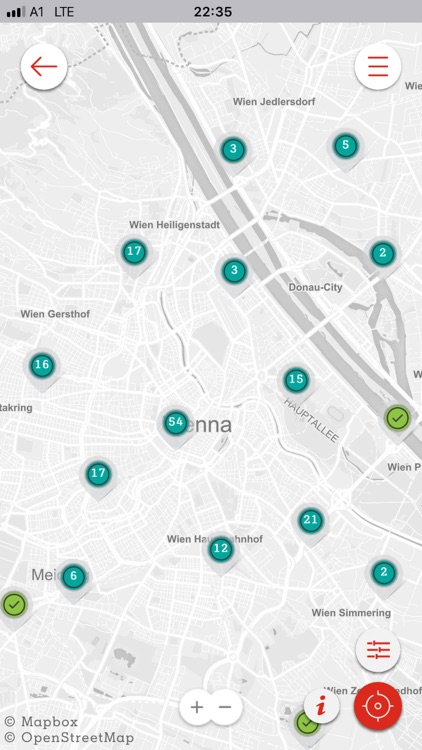This screenshot has height=750, width=422.
Task: Select cluster 2 above Wien Simmering
Action: 383,573
